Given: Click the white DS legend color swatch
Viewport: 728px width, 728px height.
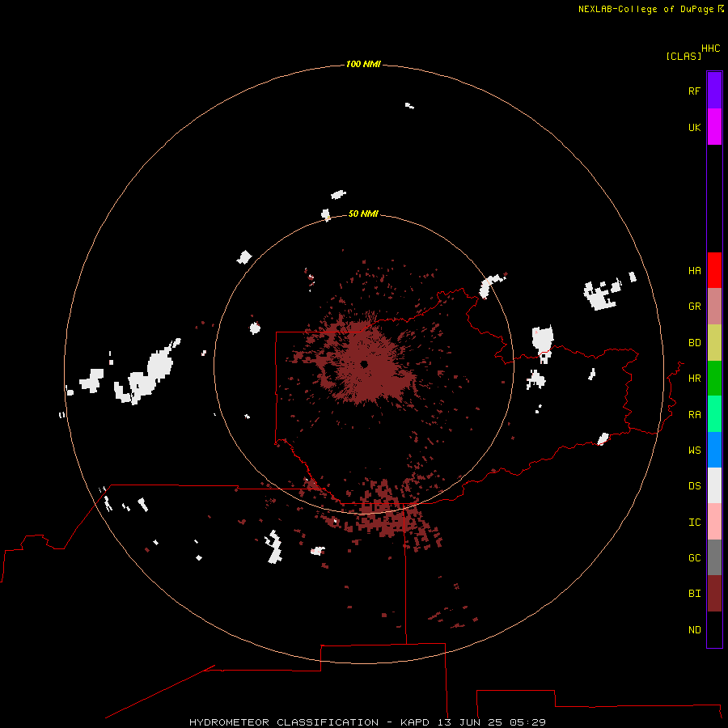Looking at the screenshot, I should pos(714,485).
